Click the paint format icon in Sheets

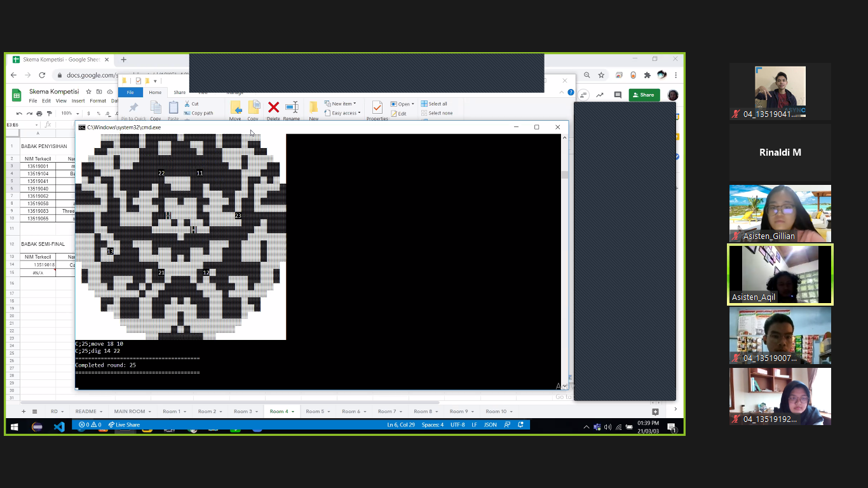point(50,113)
